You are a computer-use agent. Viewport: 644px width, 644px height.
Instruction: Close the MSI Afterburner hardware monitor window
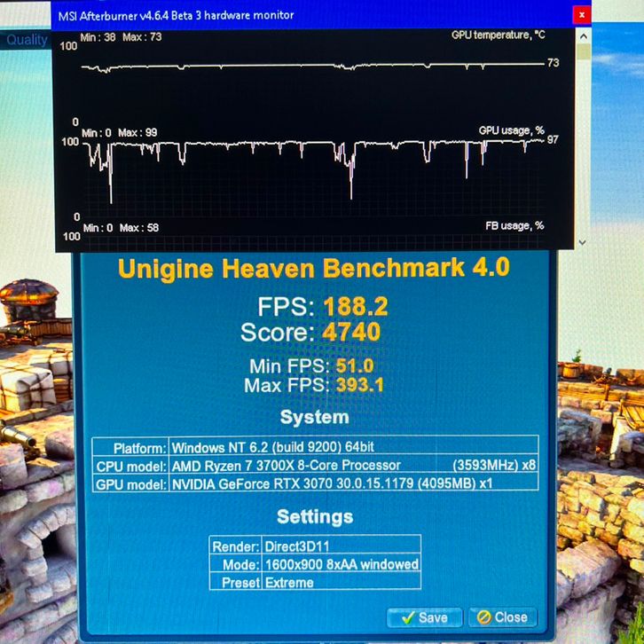click(581, 15)
